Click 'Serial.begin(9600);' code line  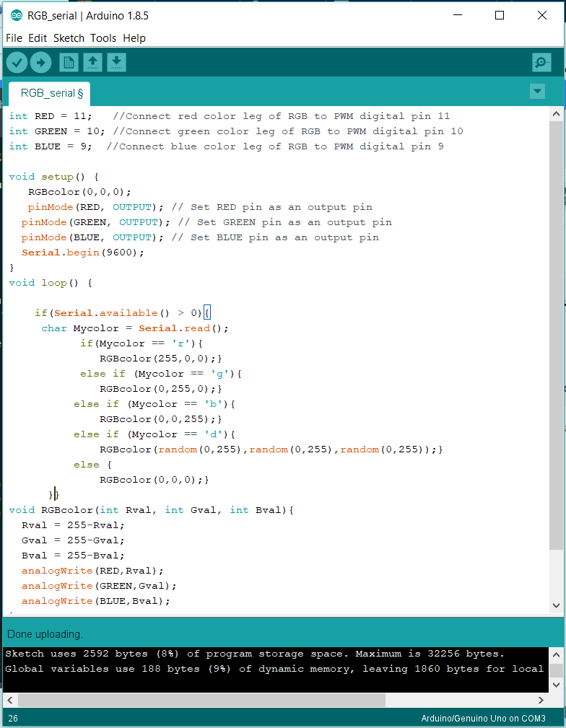[83, 253]
